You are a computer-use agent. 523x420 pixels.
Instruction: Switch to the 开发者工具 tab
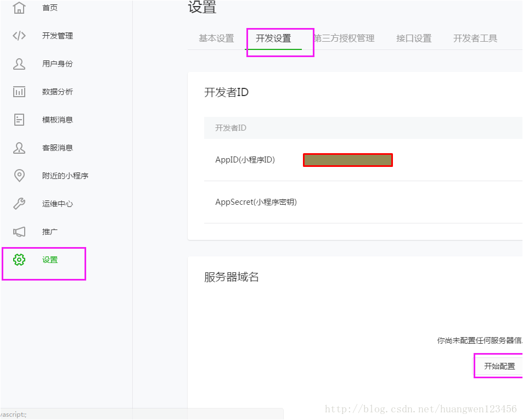(475, 38)
